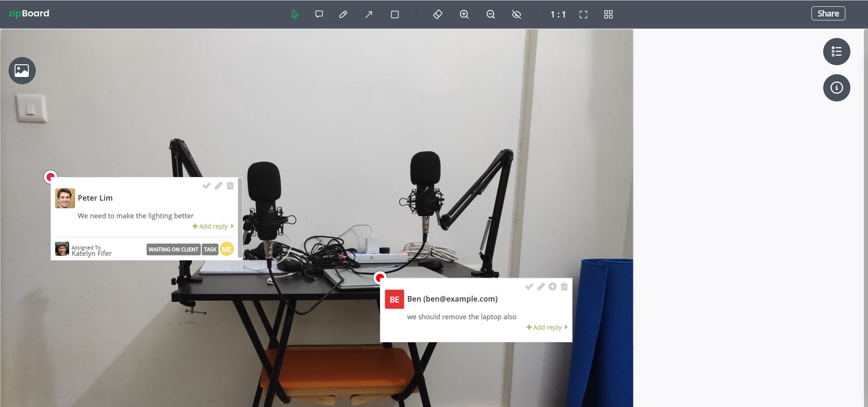Click the annotation pin for laptop comment
Screen dimensions: 868x407
380,277
